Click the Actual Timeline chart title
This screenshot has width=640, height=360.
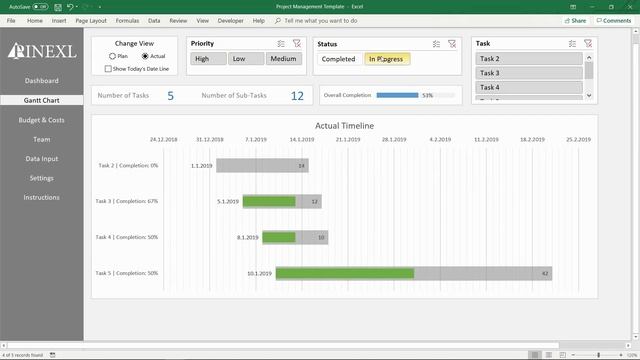tap(344, 126)
